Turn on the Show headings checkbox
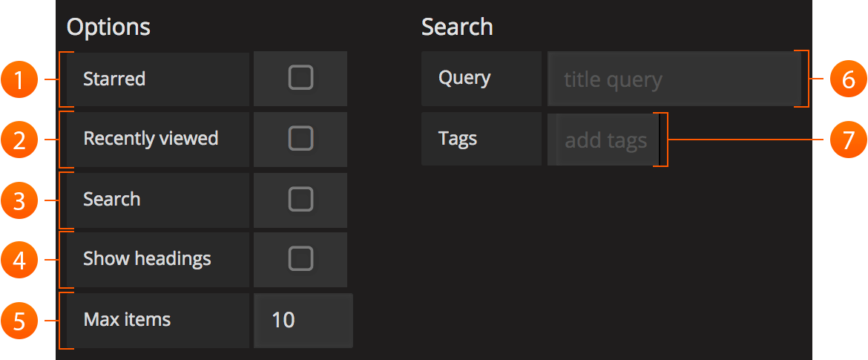The image size is (868, 360). coord(300,259)
